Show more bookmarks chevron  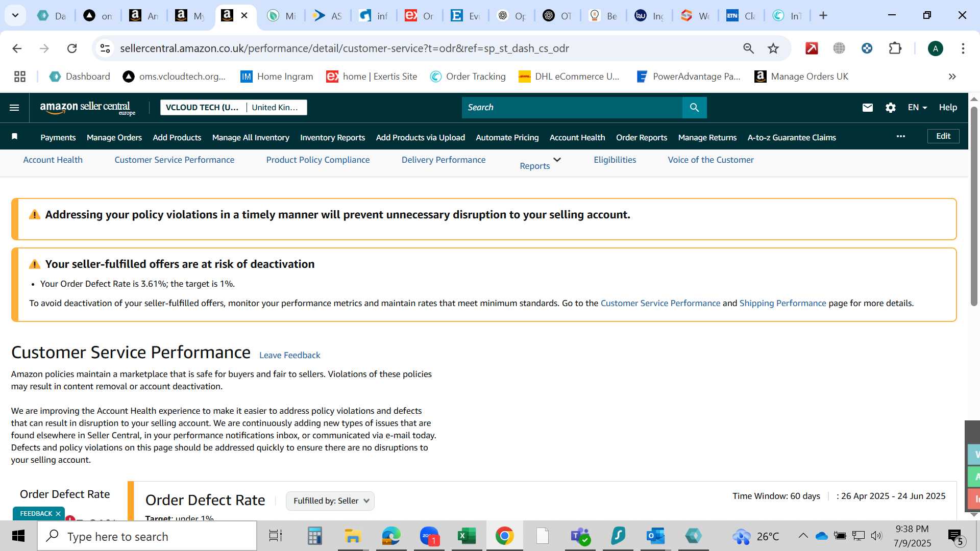pos(952,77)
